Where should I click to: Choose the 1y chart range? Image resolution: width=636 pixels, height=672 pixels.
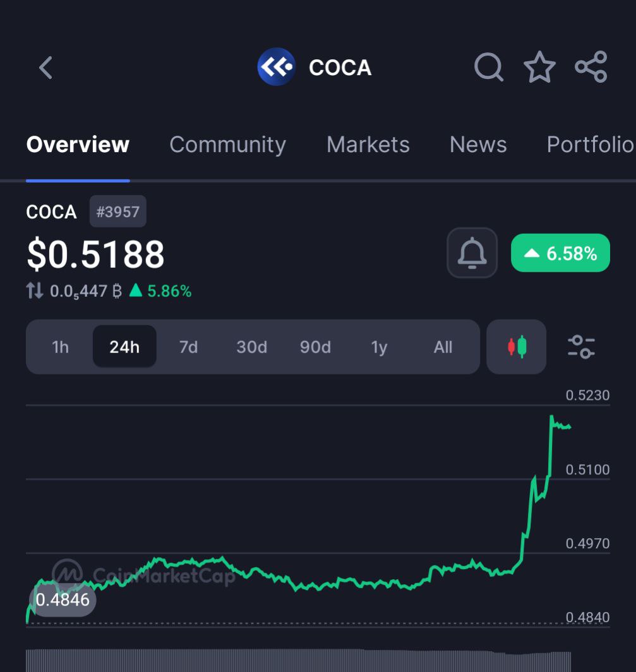380,347
